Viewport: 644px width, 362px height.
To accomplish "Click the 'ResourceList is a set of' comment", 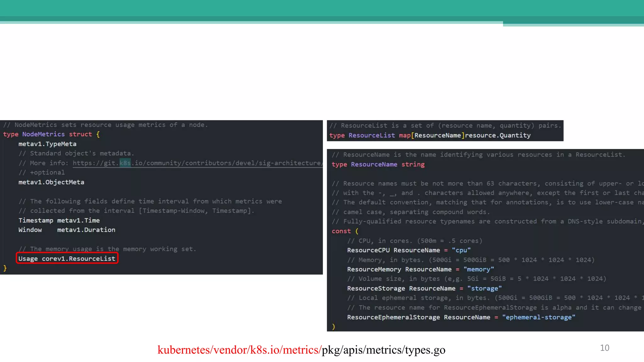I will click(445, 126).
